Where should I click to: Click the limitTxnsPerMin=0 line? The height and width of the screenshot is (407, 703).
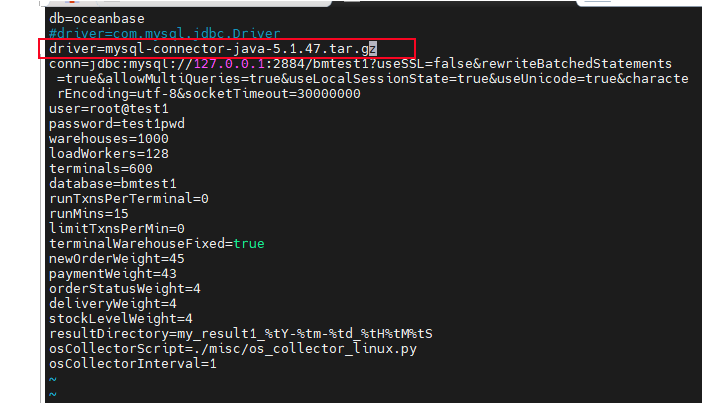[x=116, y=228]
